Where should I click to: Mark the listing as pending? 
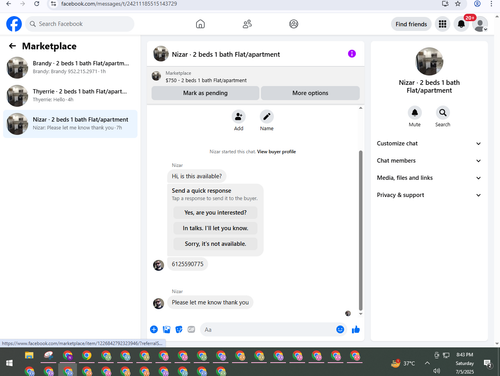(205, 93)
